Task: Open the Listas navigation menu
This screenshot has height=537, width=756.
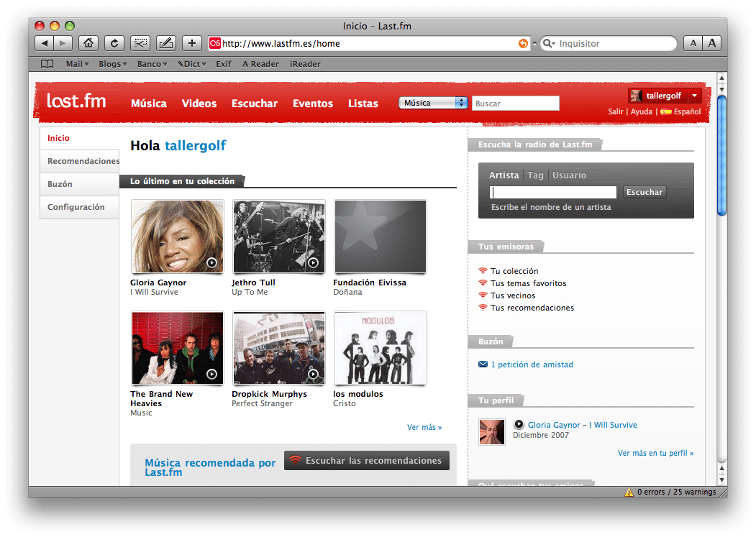Action: (x=363, y=103)
